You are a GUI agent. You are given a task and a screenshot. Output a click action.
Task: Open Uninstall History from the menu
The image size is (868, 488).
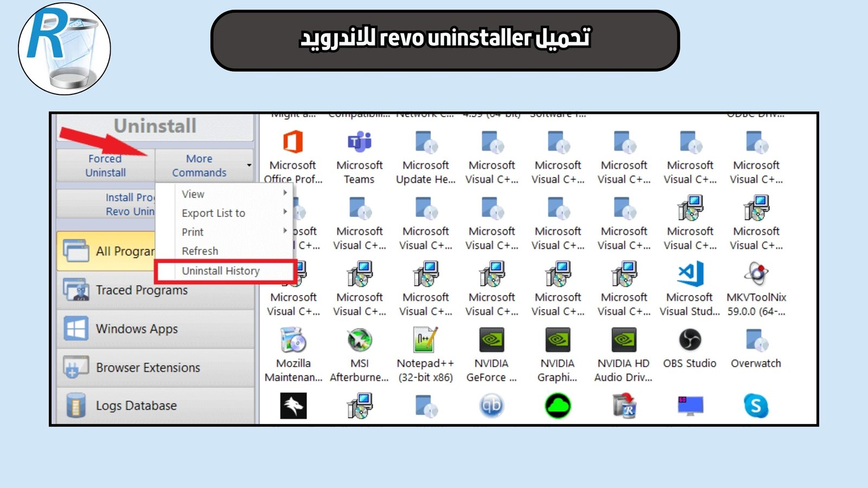225,271
